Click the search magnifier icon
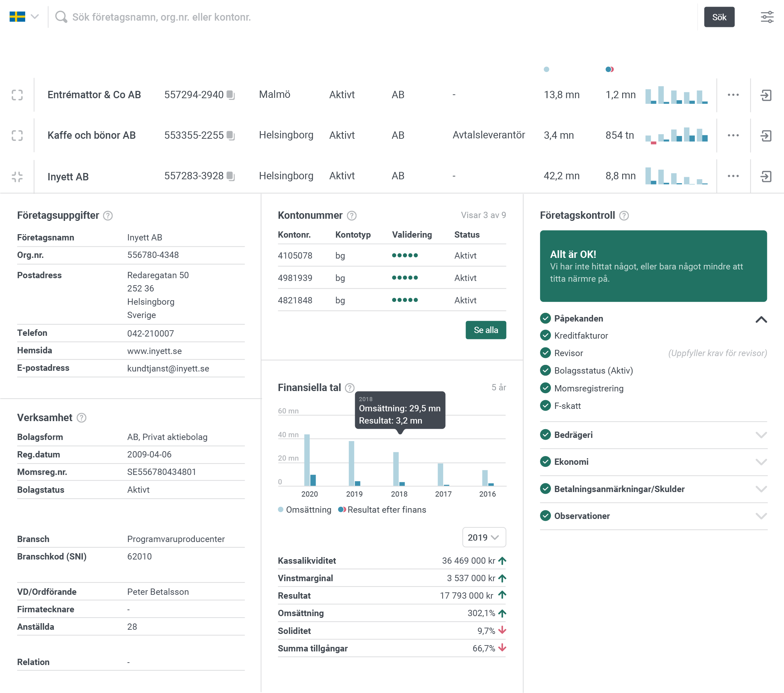This screenshot has height=693, width=784. [x=61, y=17]
